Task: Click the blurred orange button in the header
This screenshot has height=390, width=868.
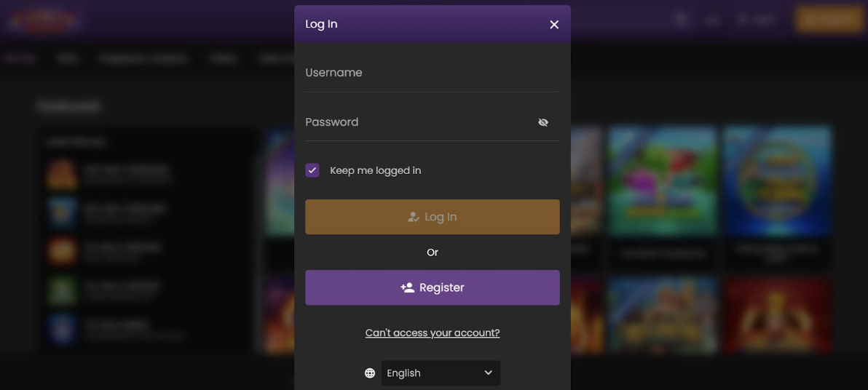Action: 829,20
